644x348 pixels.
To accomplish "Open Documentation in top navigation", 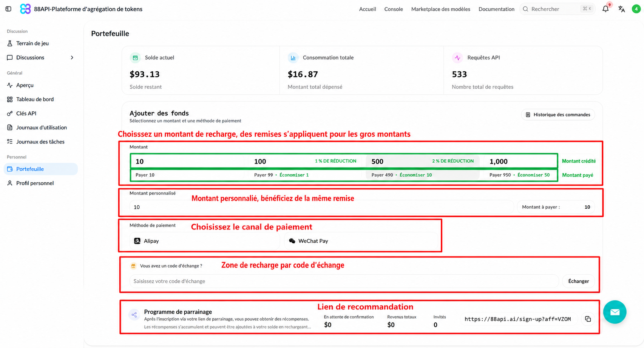I will (496, 9).
